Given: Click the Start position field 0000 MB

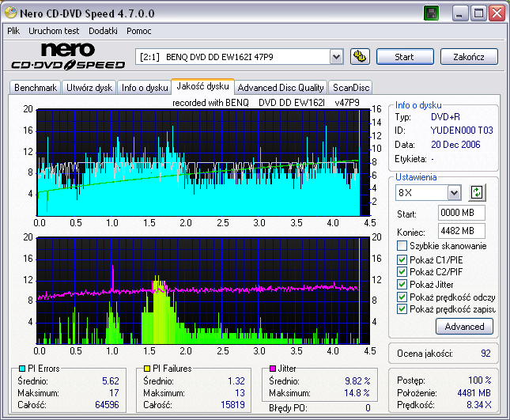Looking at the screenshot, I should [x=461, y=213].
